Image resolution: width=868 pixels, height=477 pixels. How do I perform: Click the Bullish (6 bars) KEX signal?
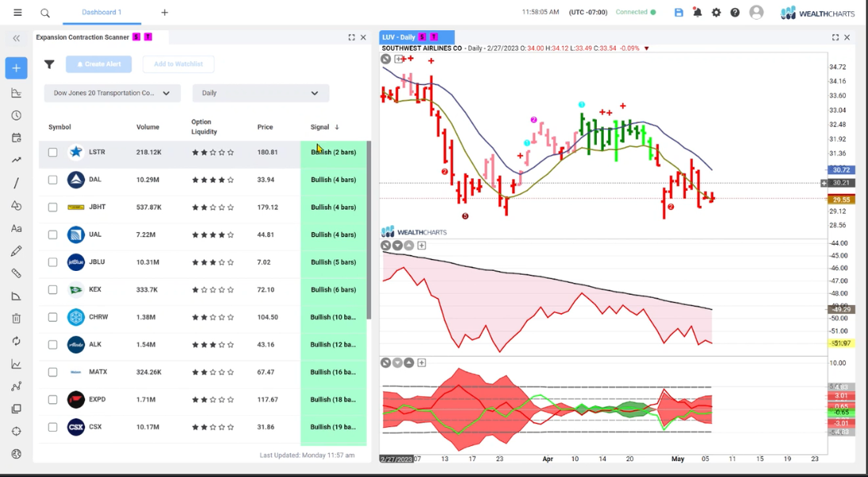333,290
